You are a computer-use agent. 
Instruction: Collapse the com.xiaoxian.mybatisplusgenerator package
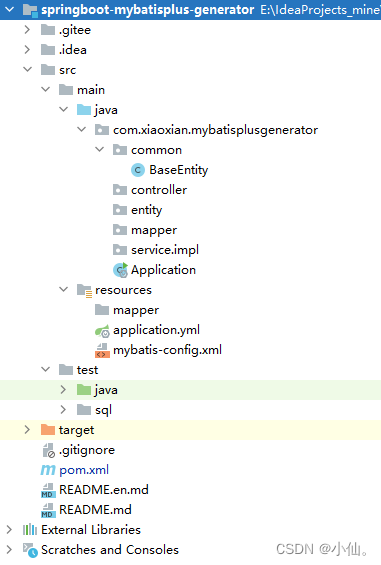[81, 129]
